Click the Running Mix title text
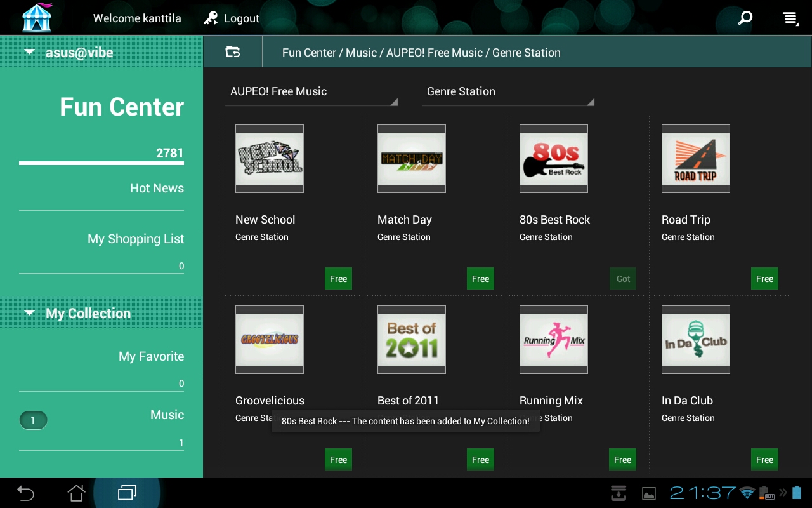This screenshot has width=812, height=508. coord(551,401)
